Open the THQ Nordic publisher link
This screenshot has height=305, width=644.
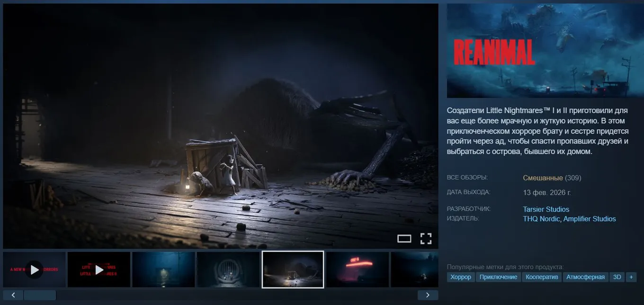click(542, 219)
